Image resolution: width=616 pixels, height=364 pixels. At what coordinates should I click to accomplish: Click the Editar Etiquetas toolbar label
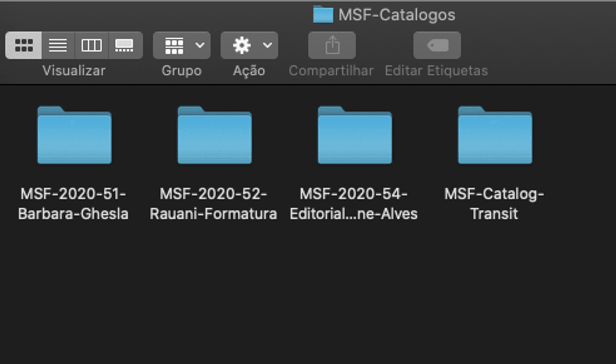tap(436, 71)
